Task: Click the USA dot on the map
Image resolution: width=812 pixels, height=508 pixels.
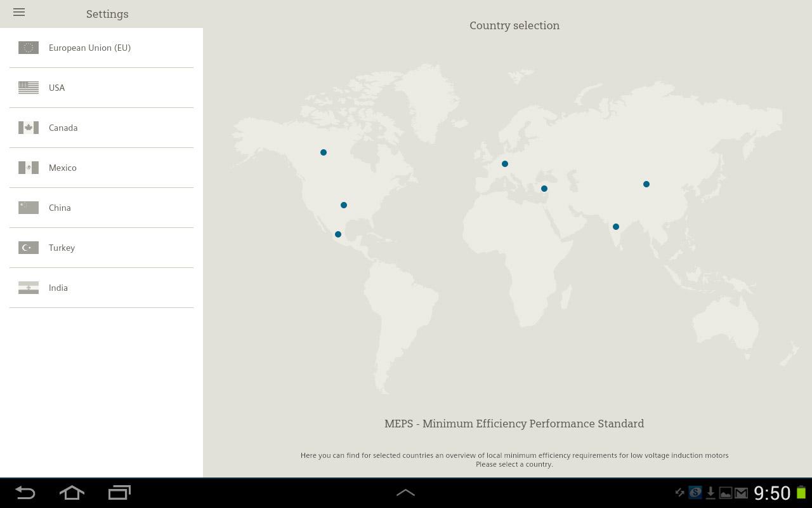Action: (344, 205)
